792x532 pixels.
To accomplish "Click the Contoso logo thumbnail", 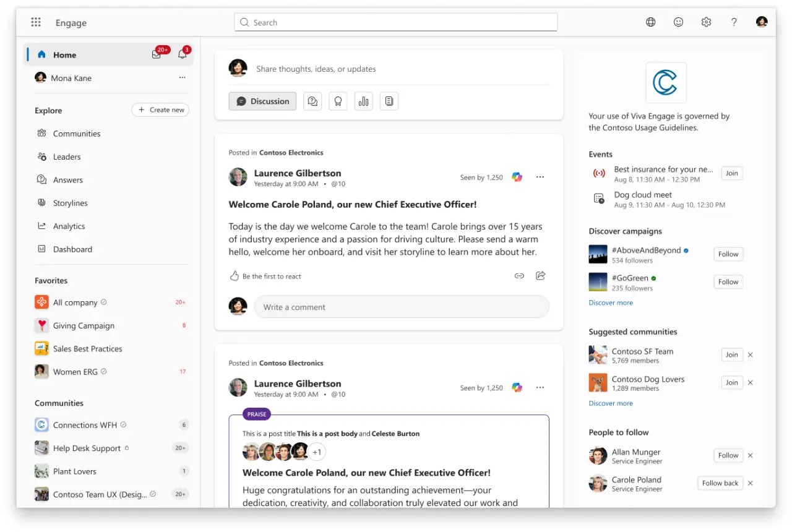I will coord(666,83).
